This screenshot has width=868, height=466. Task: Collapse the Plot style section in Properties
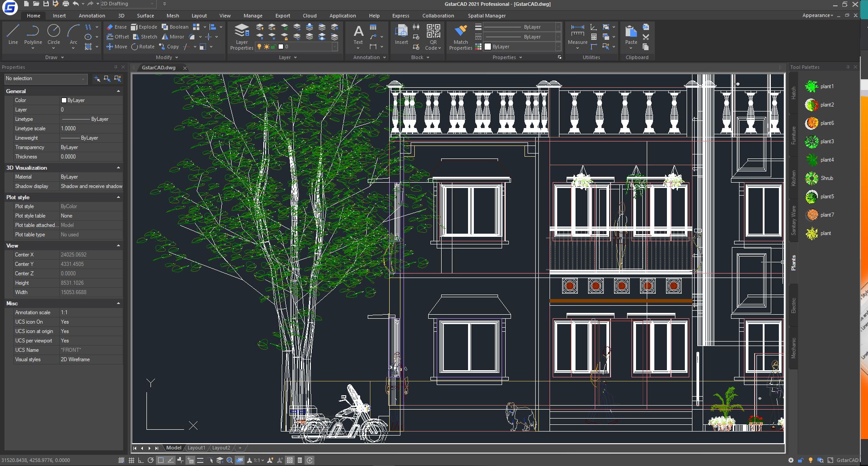coord(118,197)
